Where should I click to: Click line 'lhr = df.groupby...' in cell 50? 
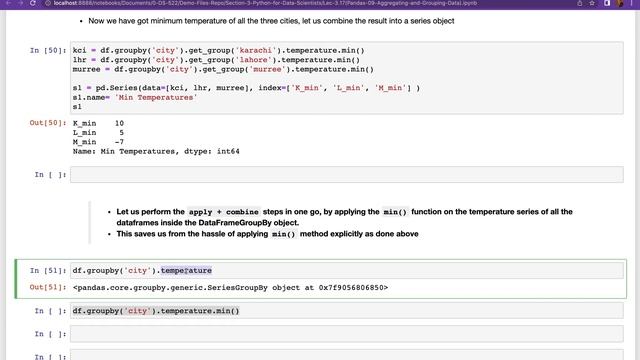click(216, 60)
